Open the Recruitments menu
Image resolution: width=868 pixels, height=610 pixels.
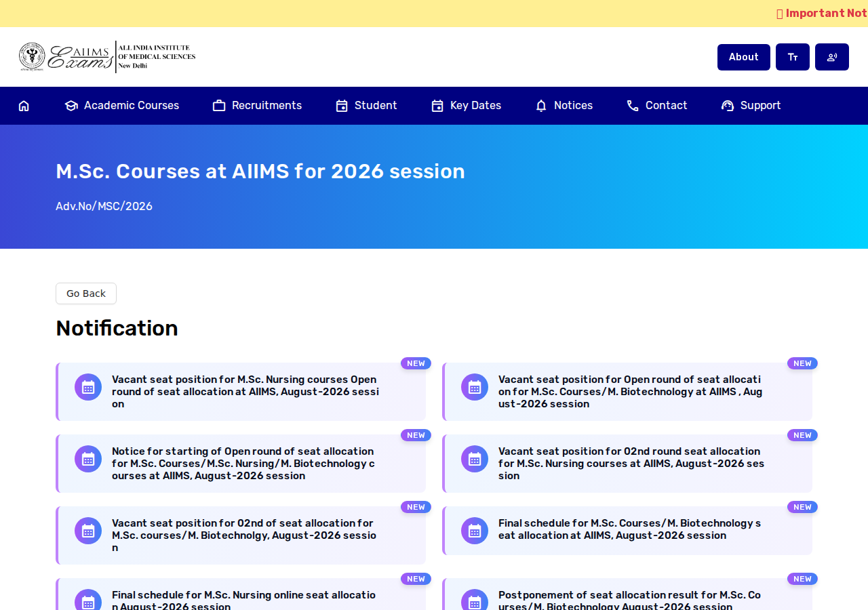click(257, 106)
